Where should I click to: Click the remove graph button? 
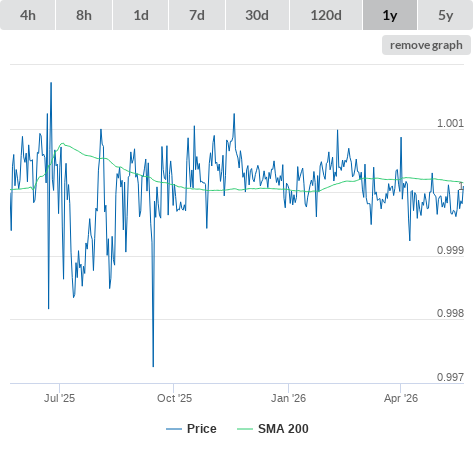coord(426,45)
